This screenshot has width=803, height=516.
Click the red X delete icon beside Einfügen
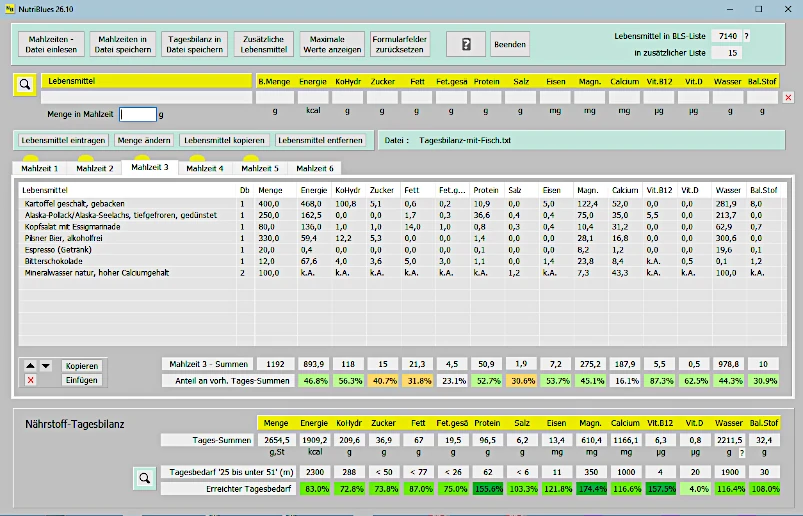pyautogui.click(x=30, y=380)
